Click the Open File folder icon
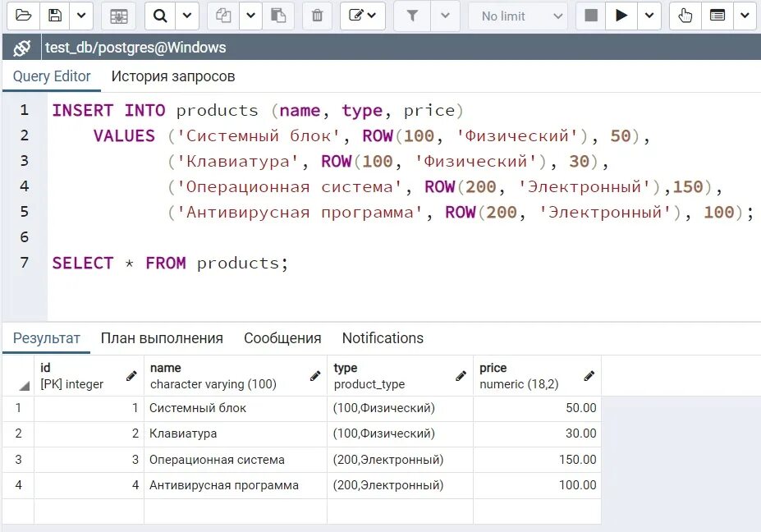The width and height of the screenshot is (761, 532). [23, 16]
